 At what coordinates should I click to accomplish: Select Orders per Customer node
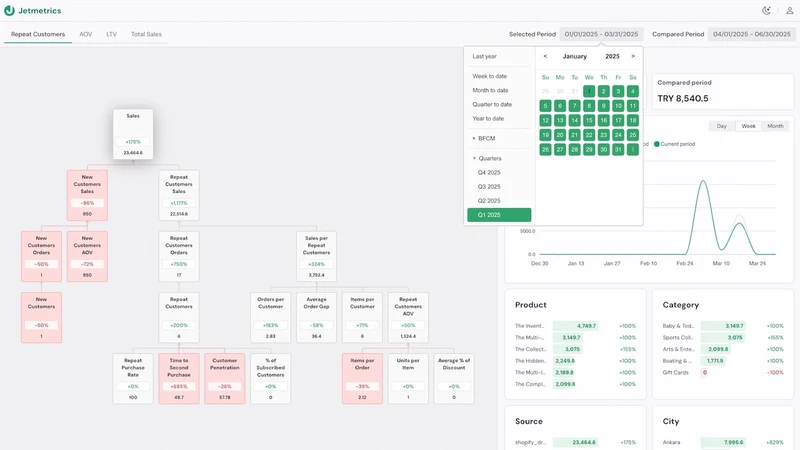[x=270, y=317]
